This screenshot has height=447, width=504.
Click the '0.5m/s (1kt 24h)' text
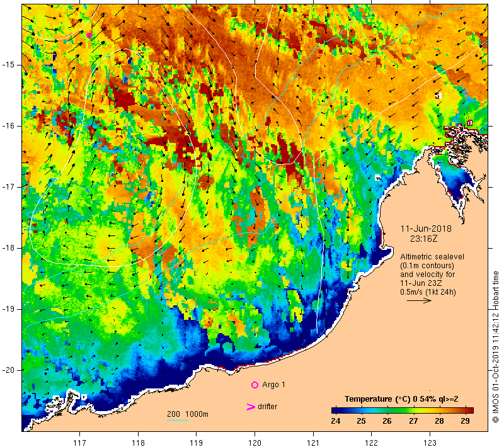click(x=428, y=292)
